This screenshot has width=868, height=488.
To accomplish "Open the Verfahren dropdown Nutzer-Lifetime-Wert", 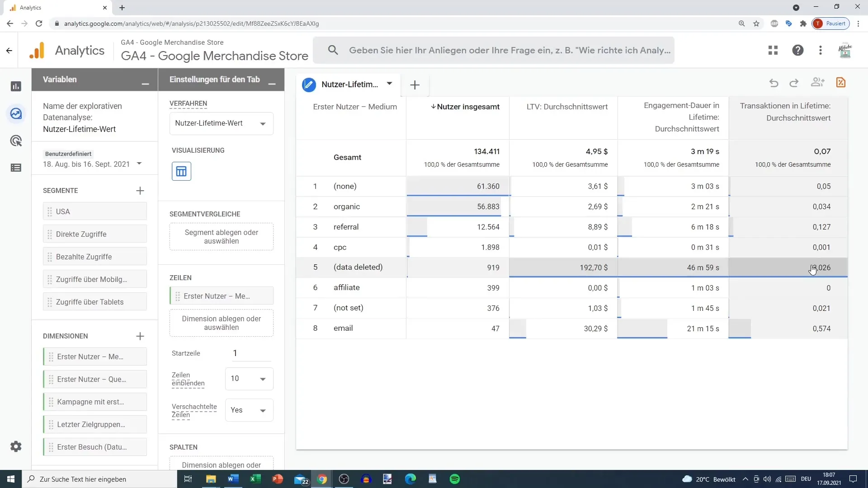I will pos(221,123).
